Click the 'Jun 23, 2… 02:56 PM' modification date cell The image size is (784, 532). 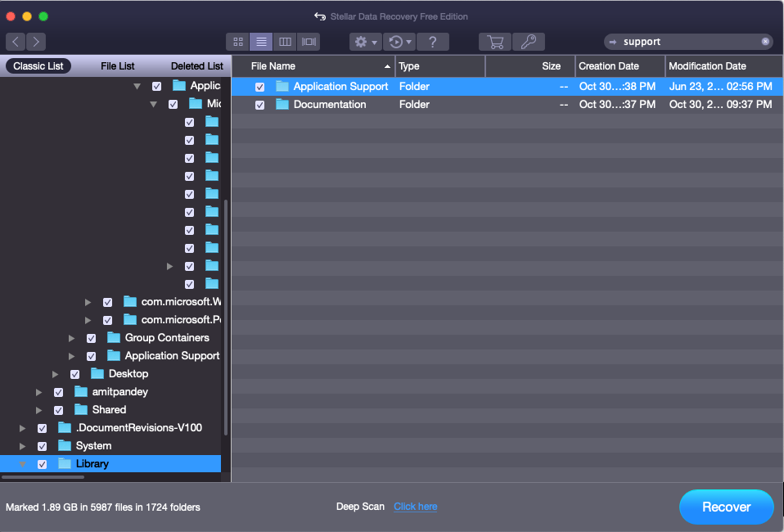pyautogui.click(x=720, y=87)
